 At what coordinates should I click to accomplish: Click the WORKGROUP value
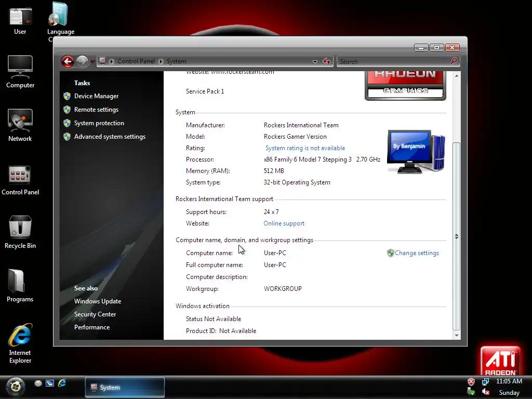283,289
